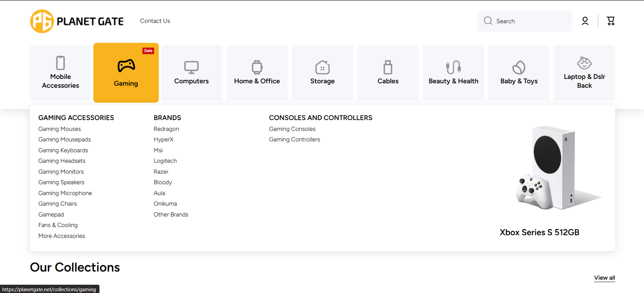Click the PLANET GATE wordmark text
Screen dimensions: 644x293
click(x=90, y=21)
